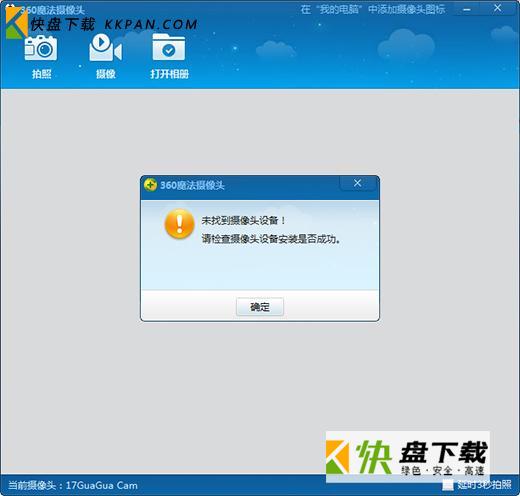This screenshot has height=496, width=520.
Task: Select the 未找到摄像头设备！ message text
Action: (x=243, y=220)
